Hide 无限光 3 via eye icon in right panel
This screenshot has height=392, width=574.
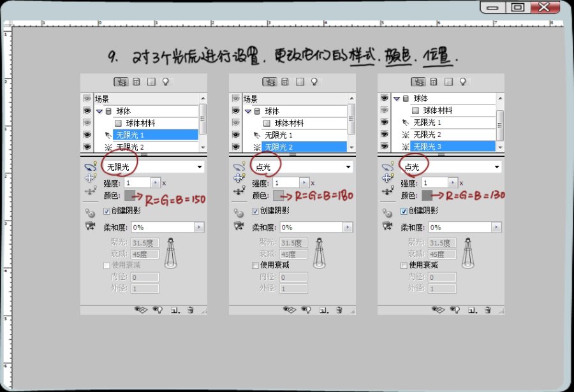384,146
